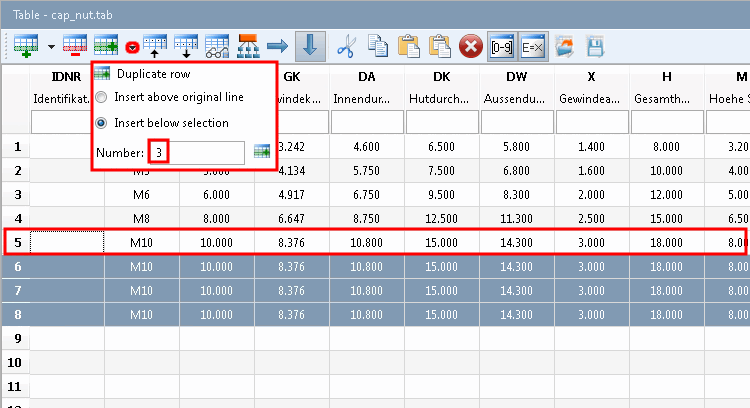The image size is (750, 408).
Task: Click the duplicate row toolbar icon
Action: point(106,47)
